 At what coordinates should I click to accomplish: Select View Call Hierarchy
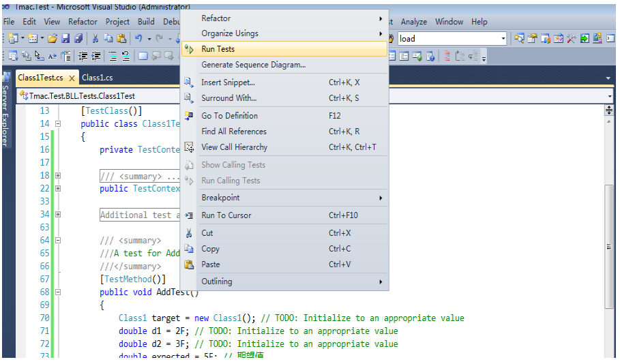[x=284, y=147]
